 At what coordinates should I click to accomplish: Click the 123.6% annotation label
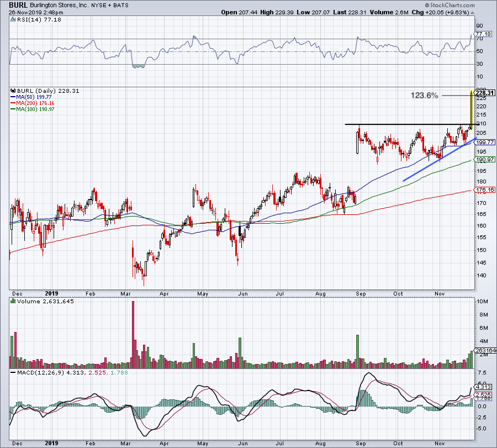tap(425, 95)
